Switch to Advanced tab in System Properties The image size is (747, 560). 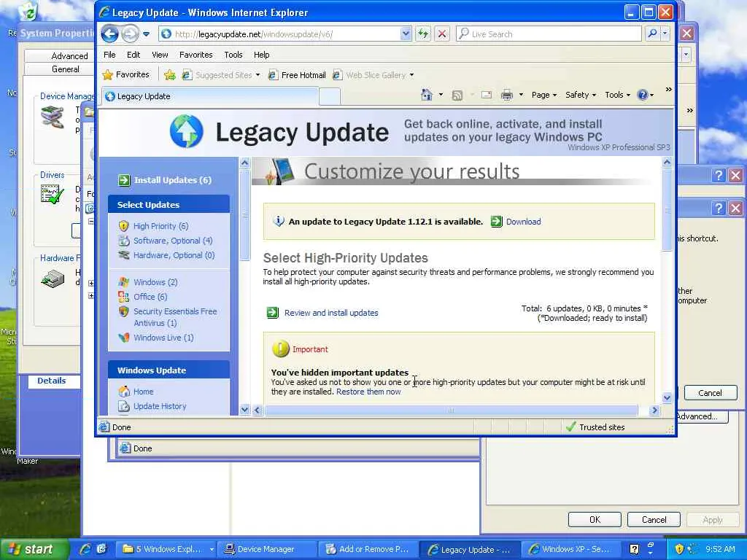coord(69,55)
